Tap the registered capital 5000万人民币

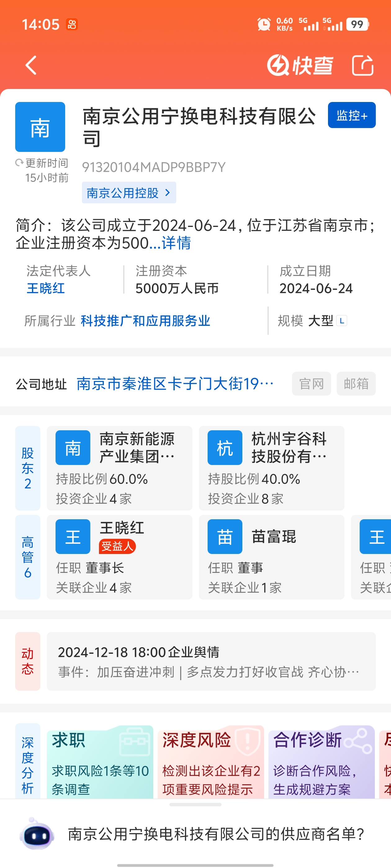click(x=177, y=288)
